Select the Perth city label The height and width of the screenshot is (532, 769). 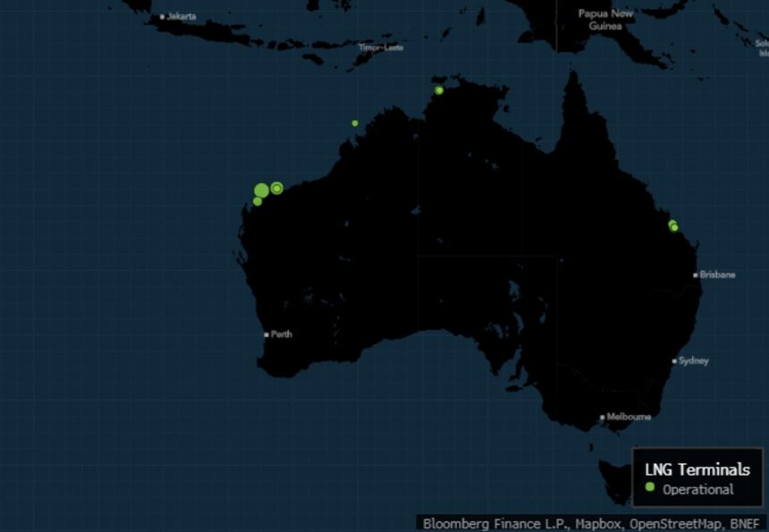(281, 334)
